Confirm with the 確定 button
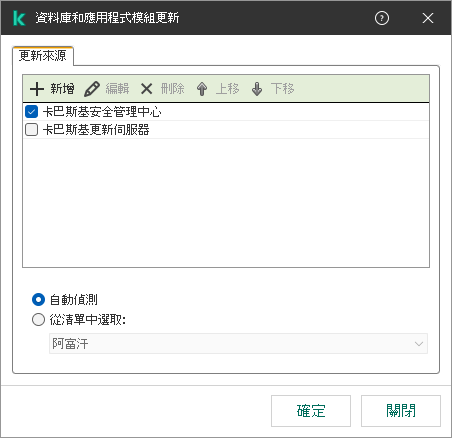Image resolution: width=452 pixels, height=438 pixels. tap(311, 411)
